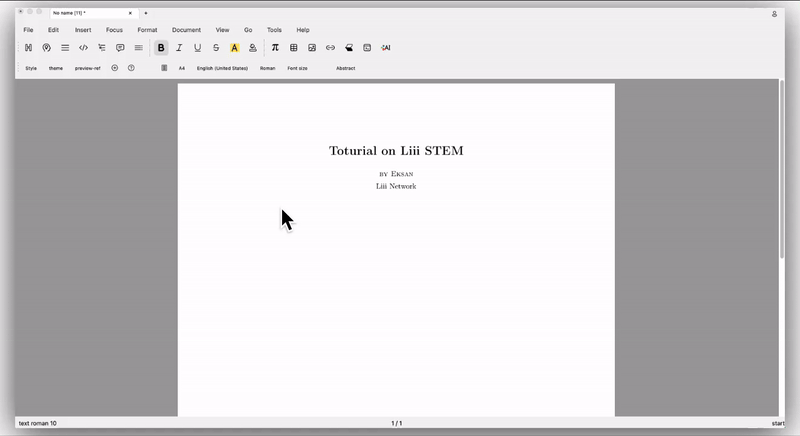Insert a hyperlink using the chain icon
Screen dimensions: 800x436
tap(330, 47)
